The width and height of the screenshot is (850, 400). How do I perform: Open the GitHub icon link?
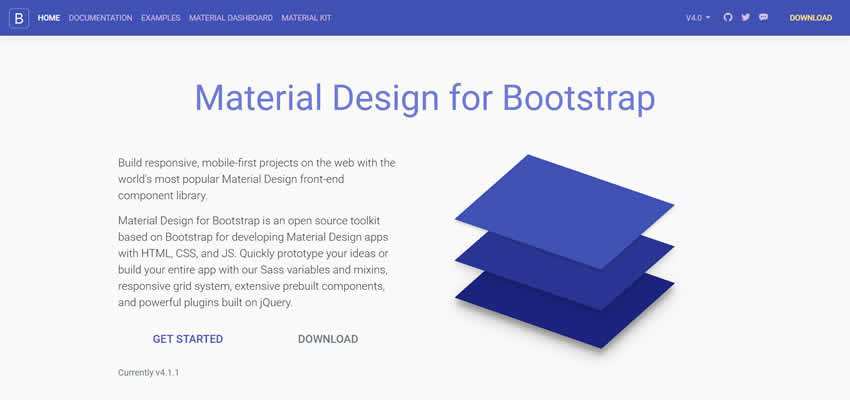(728, 18)
